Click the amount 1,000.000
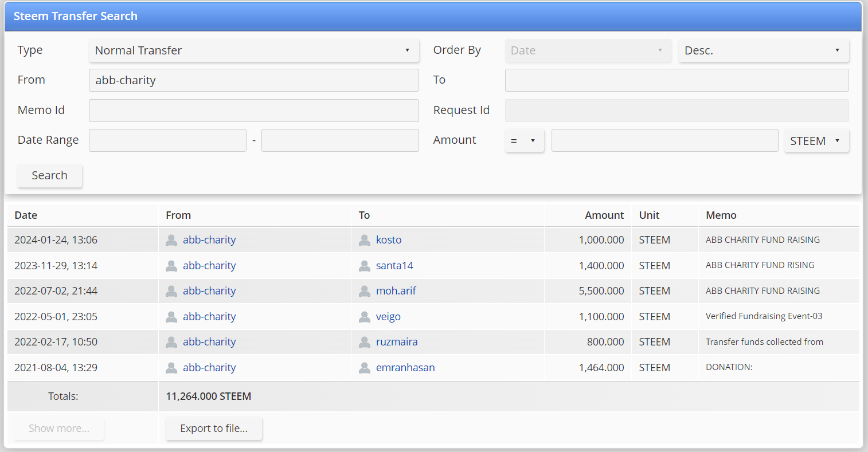This screenshot has height=452, width=868. click(x=601, y=240)
